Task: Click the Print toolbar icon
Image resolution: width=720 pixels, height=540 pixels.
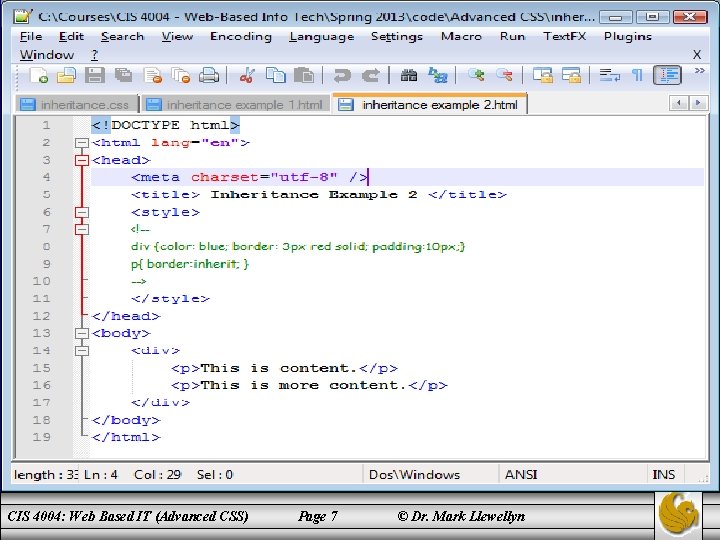Action: click(209, 75)
